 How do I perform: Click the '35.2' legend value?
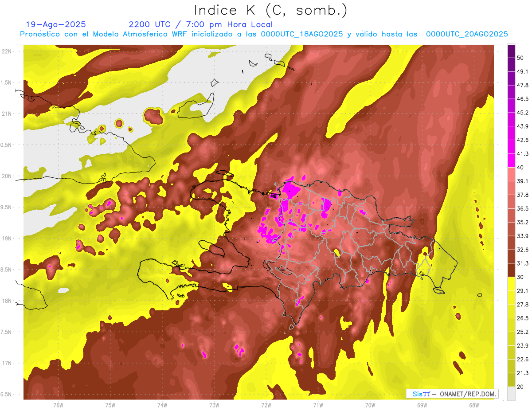[523, 222]
